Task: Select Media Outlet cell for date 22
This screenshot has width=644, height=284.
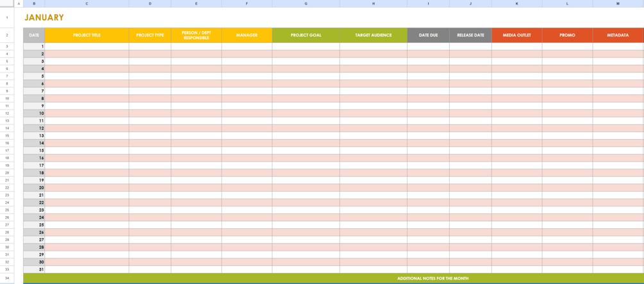Action: (x=516, y=203)
